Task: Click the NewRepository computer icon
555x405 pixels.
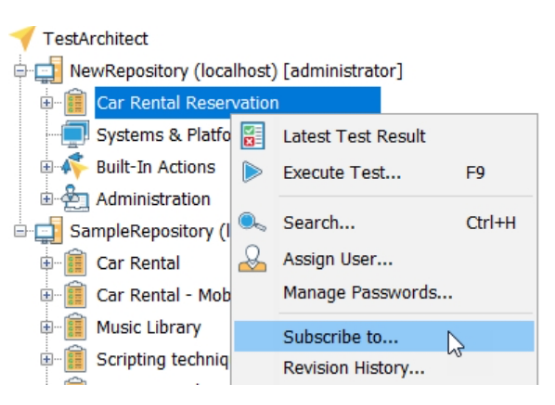Action: (x=49, y=70)
